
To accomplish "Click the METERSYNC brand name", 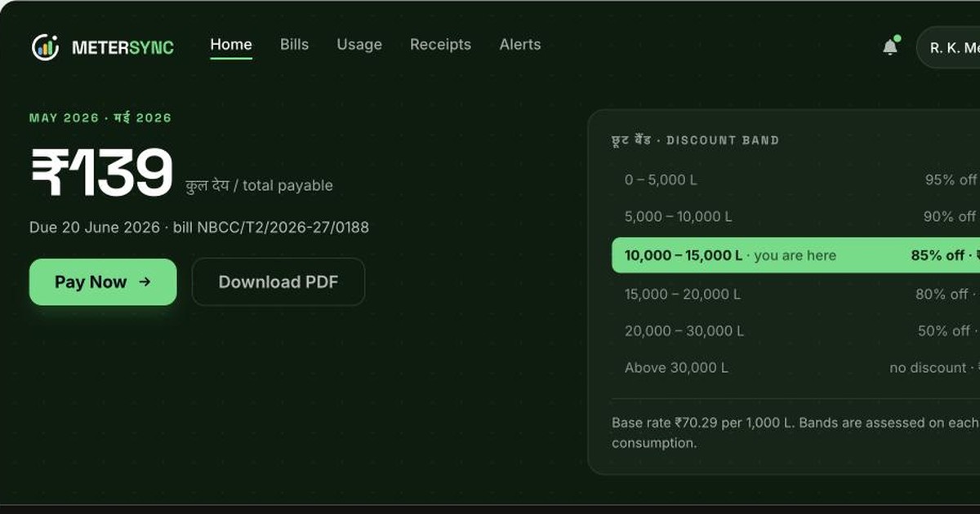I will point(122,47).
